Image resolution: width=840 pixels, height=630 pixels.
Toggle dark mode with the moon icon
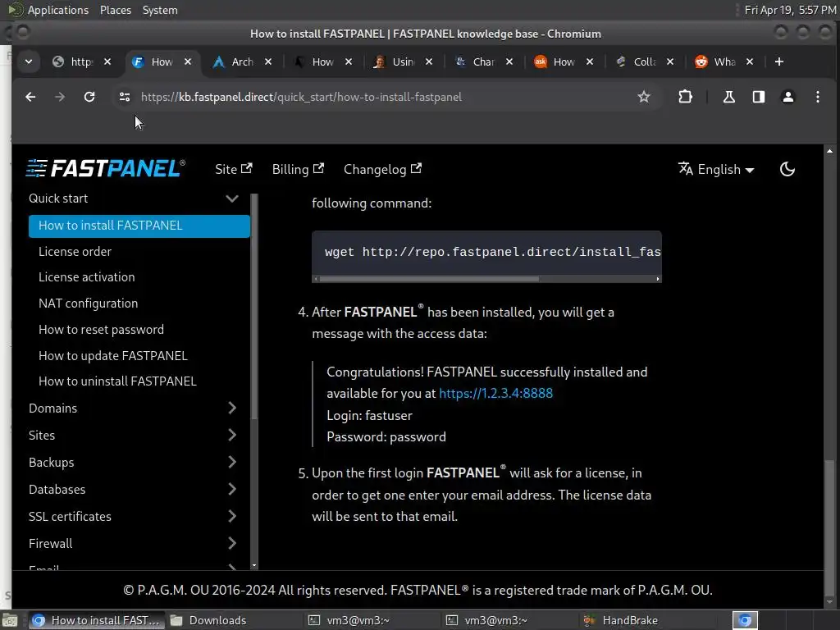point(787,169)
